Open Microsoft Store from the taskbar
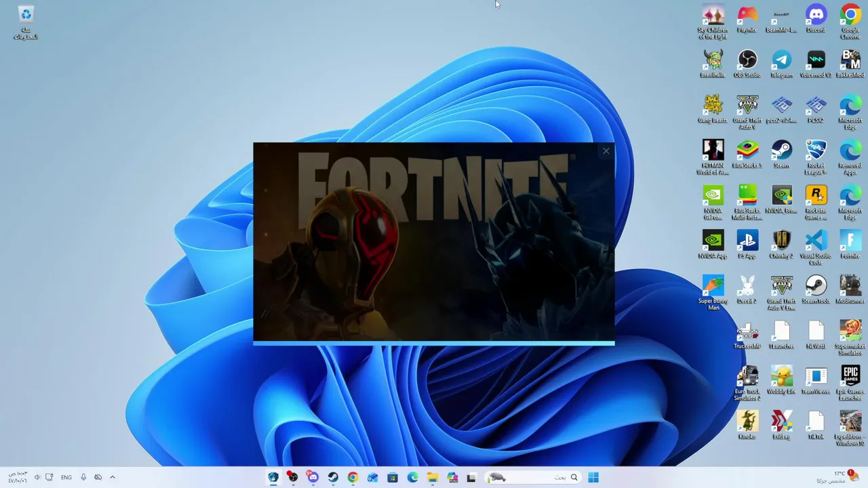Viewport: 868px width, 488px height. (x=392, y=477)
